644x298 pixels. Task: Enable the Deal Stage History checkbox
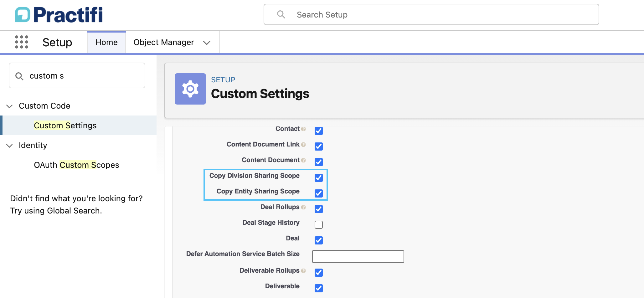319,224
